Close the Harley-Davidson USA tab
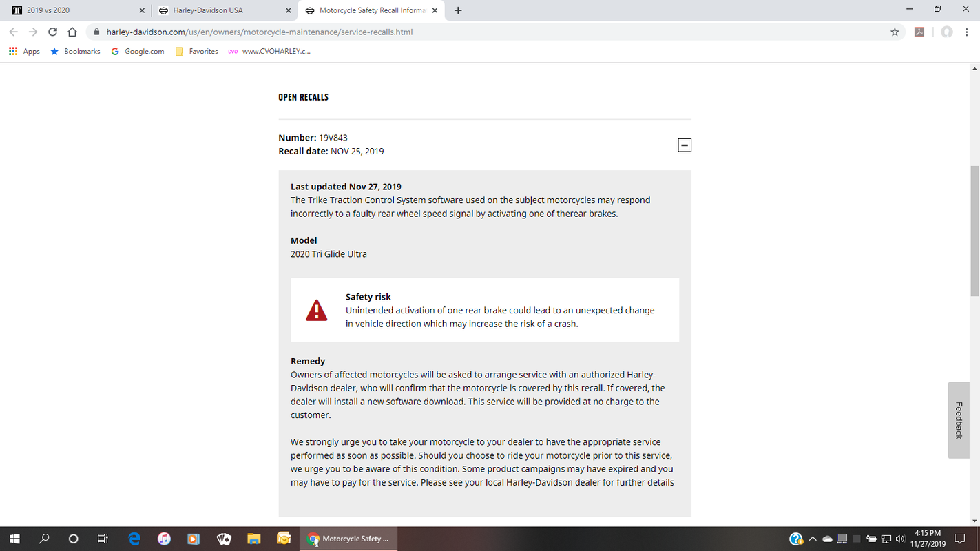Image resolution: width=980 pixels, height=551 pixels. 287,10
